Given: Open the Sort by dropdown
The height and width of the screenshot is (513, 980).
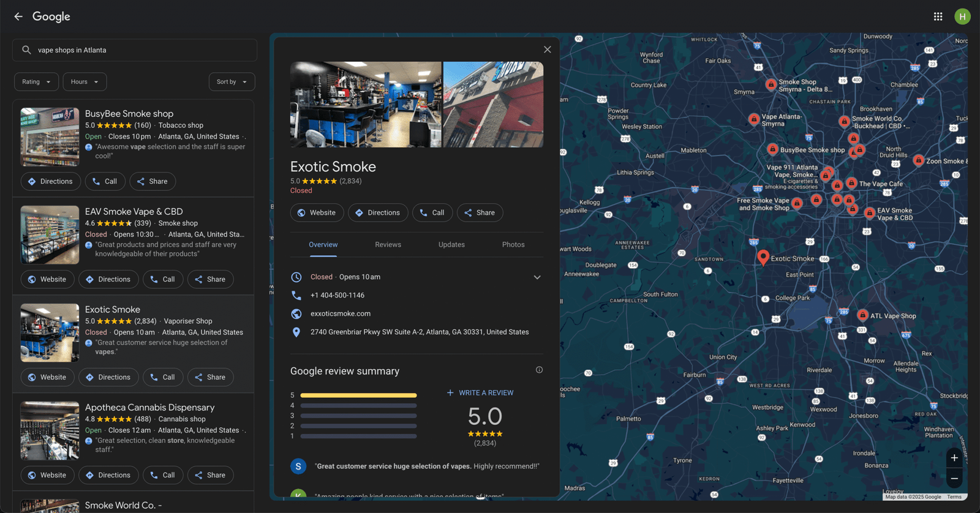Looking at the screenshot, I should [x=232, y=82].
